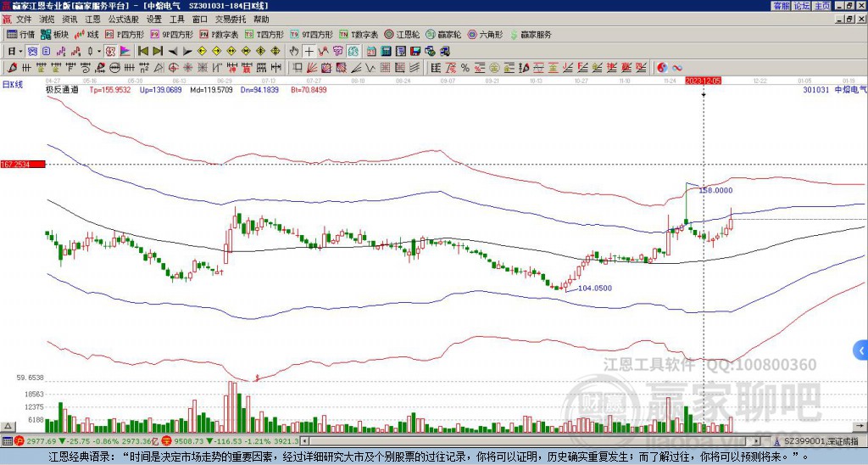Select the circle with horizontal line tool
The height and width of the screenshot is (465, 868).
click(x=114, y=68)
